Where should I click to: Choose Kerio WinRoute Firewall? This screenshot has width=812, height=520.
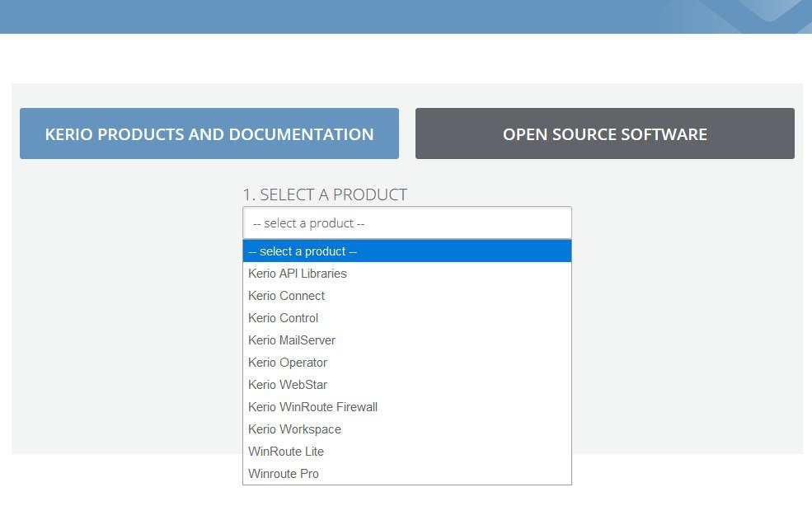point(407,407)
